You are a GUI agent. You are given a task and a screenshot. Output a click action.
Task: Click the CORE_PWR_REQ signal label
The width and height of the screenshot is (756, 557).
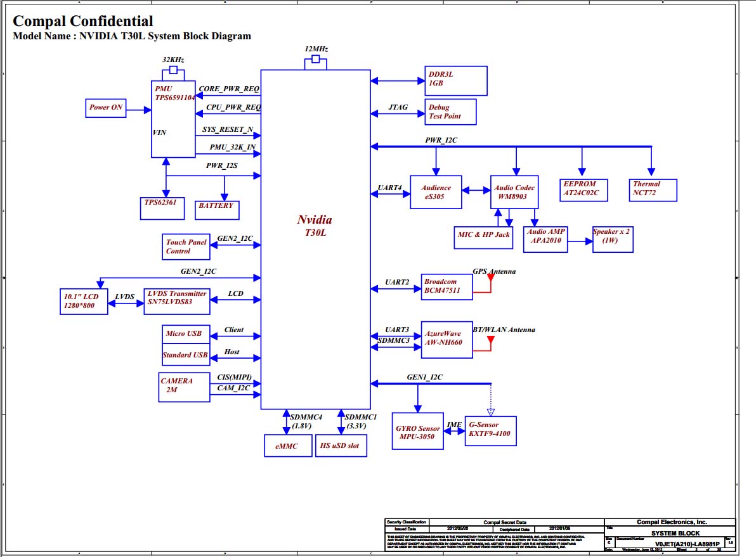229,89
